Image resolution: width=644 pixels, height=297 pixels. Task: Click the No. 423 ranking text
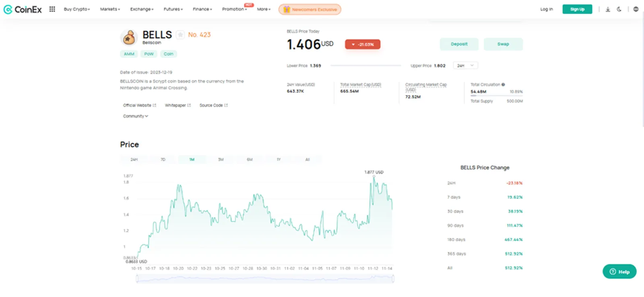tap(199, 35)
